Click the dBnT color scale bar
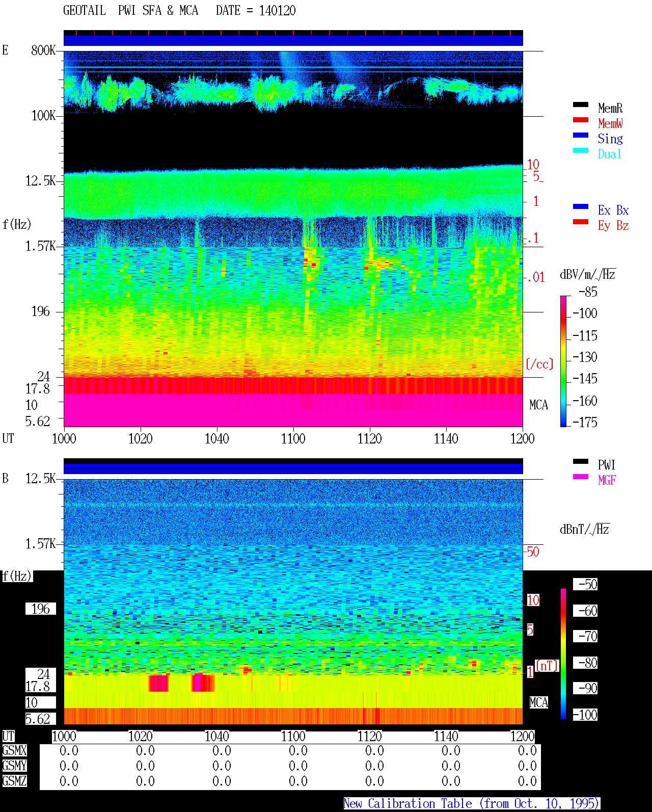 click(x=563, y=654)
